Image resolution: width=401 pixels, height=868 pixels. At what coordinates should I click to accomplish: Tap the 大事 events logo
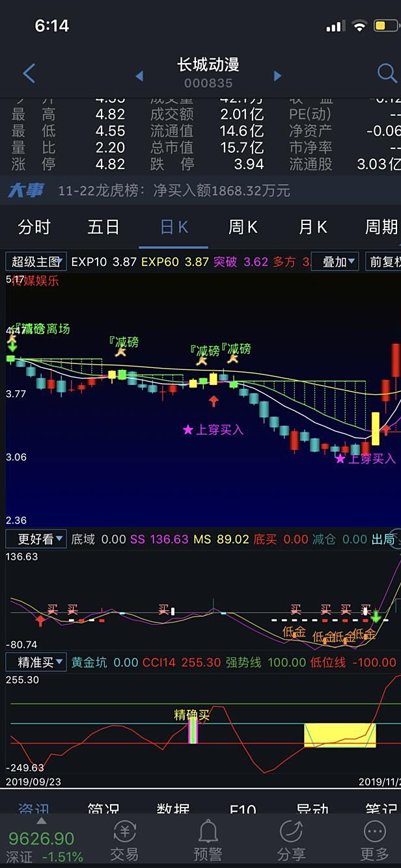(26, 191)
